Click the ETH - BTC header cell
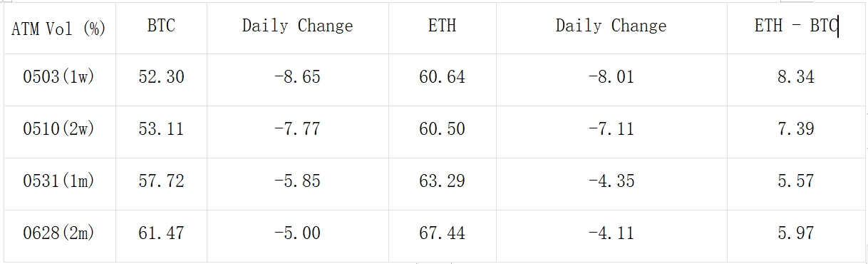Viewport: 868px width, 264px height. pyautogui.click(x=796, y=27)
